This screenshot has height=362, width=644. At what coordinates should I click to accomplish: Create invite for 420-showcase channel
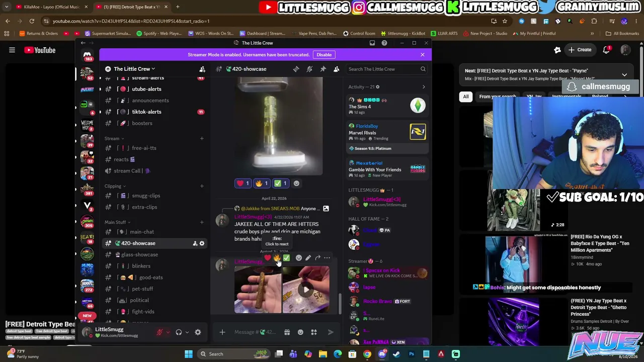(195, 243)
